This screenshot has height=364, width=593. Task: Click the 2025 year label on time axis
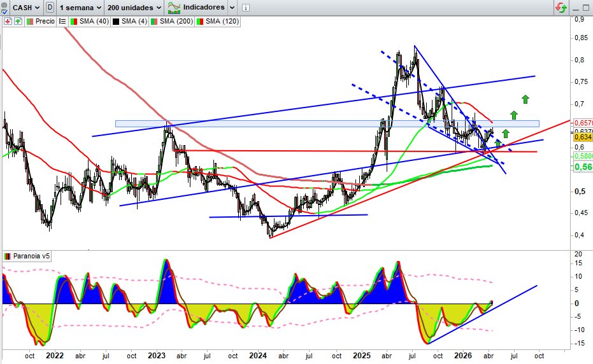(x=362, y=356)
